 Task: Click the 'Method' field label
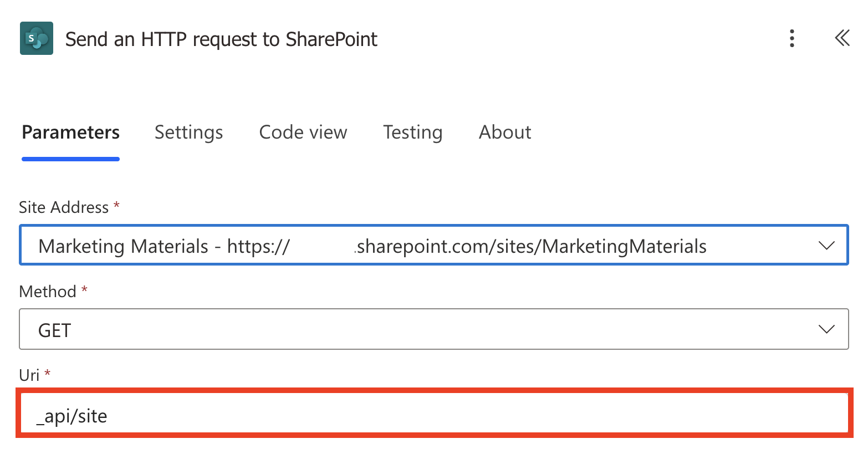(x=48, y=292)
